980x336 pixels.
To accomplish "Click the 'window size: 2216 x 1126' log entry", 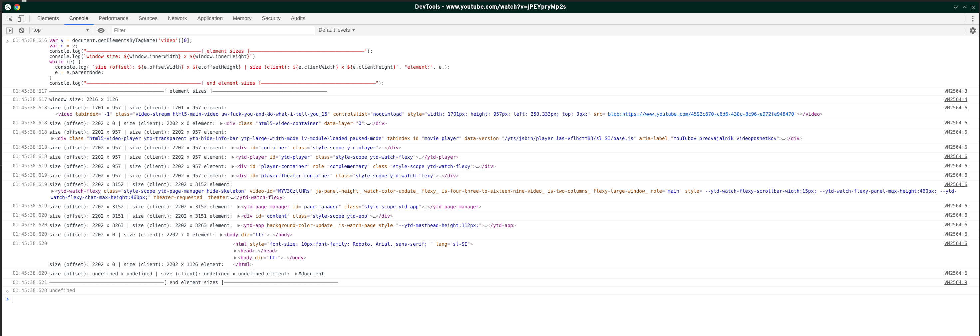I will (83, 99).
